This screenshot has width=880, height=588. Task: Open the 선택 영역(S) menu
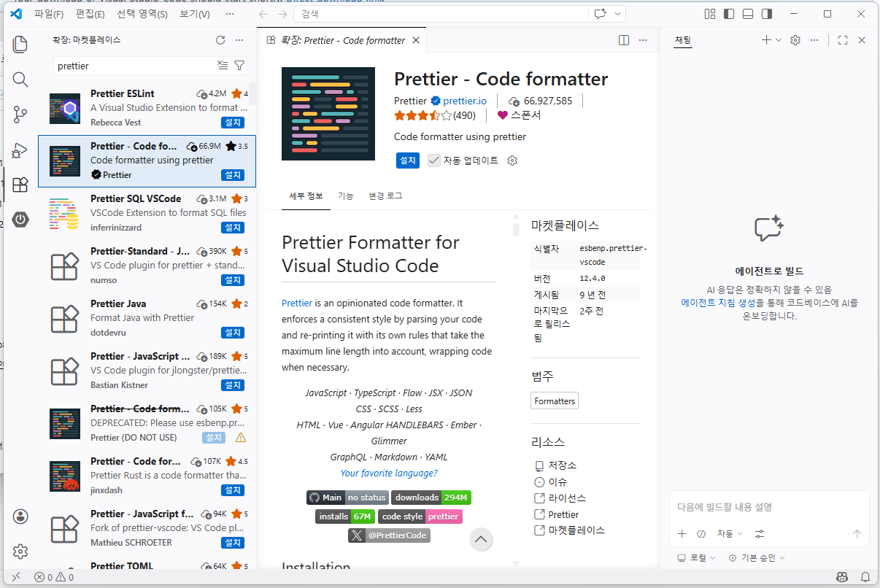pos(144,14)
